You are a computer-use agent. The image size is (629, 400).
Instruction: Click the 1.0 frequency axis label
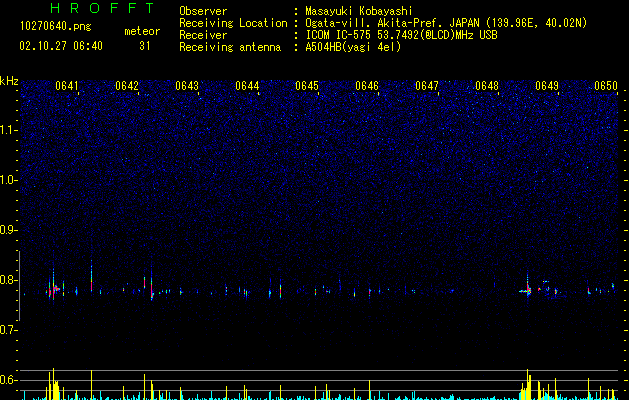click(8, 180)
